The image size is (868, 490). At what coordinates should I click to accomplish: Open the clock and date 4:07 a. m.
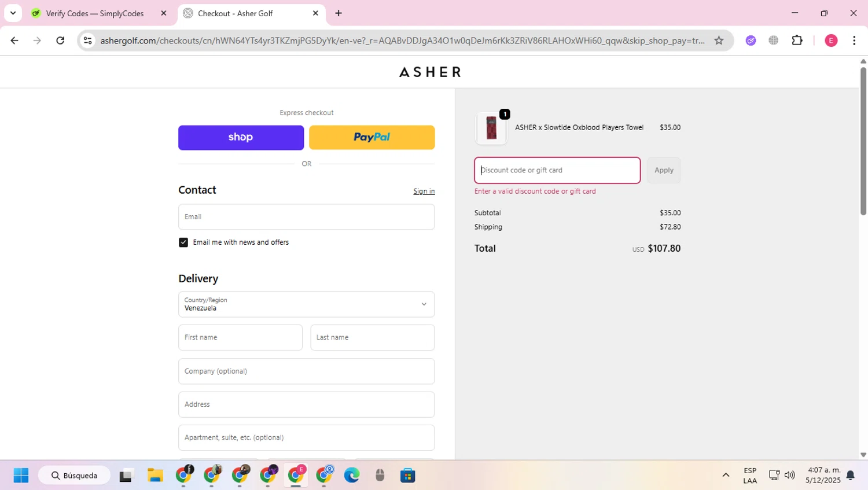pyautogui.click(x=823, y=476)
